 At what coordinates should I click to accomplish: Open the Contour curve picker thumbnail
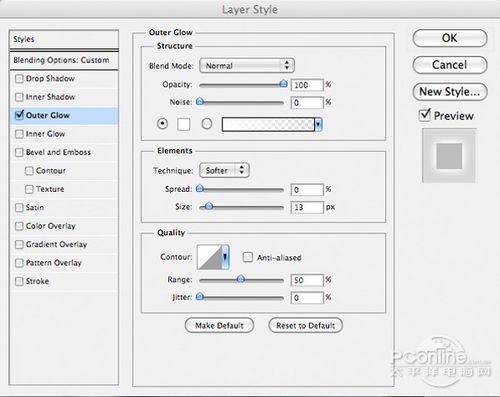[209, 257]
